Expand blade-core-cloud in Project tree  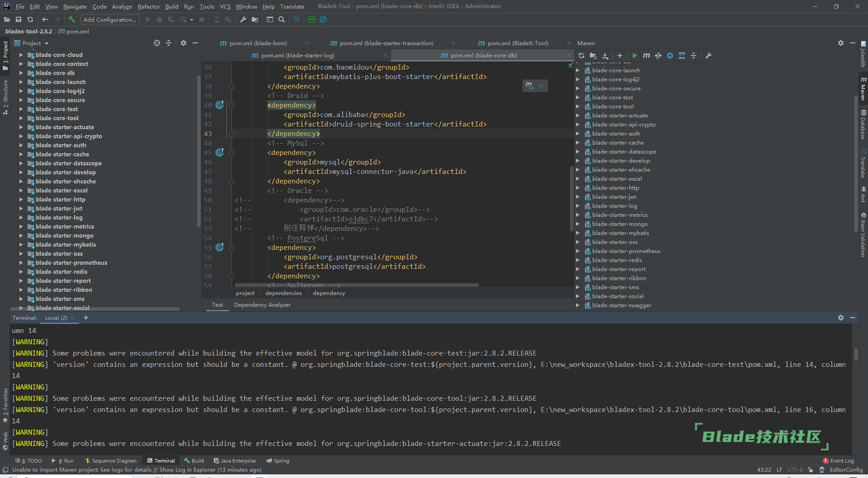tap(21, 55)
